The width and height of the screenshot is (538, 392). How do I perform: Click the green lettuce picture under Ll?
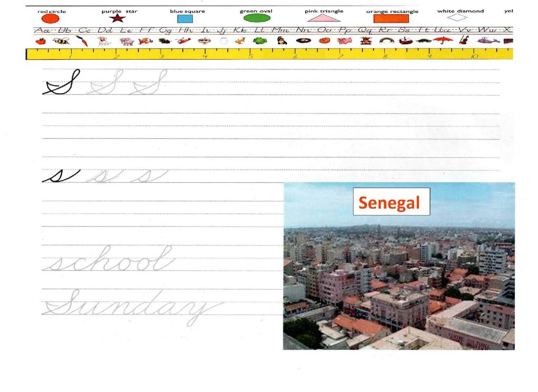tap(260, 41)
